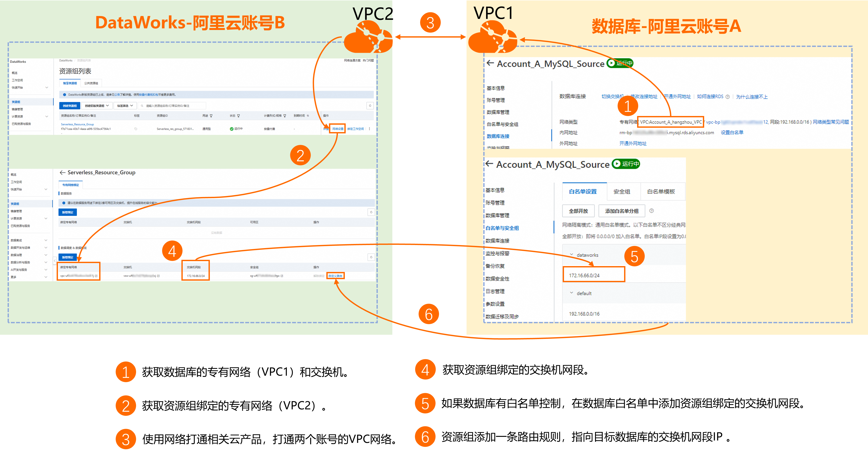Click refresh icon in 数据调度 & 数据集成 section
The height and width of the screenshot is (464, 868).
tap(371, 257)
